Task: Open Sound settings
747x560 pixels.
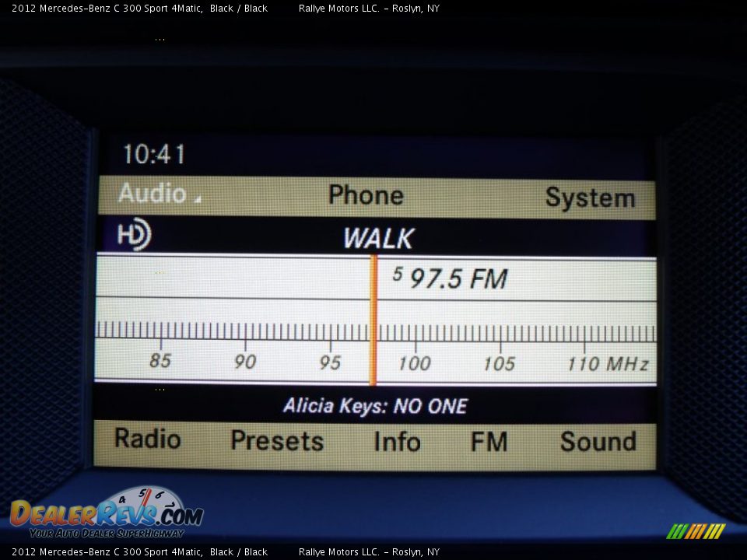Action: [598, 442]
